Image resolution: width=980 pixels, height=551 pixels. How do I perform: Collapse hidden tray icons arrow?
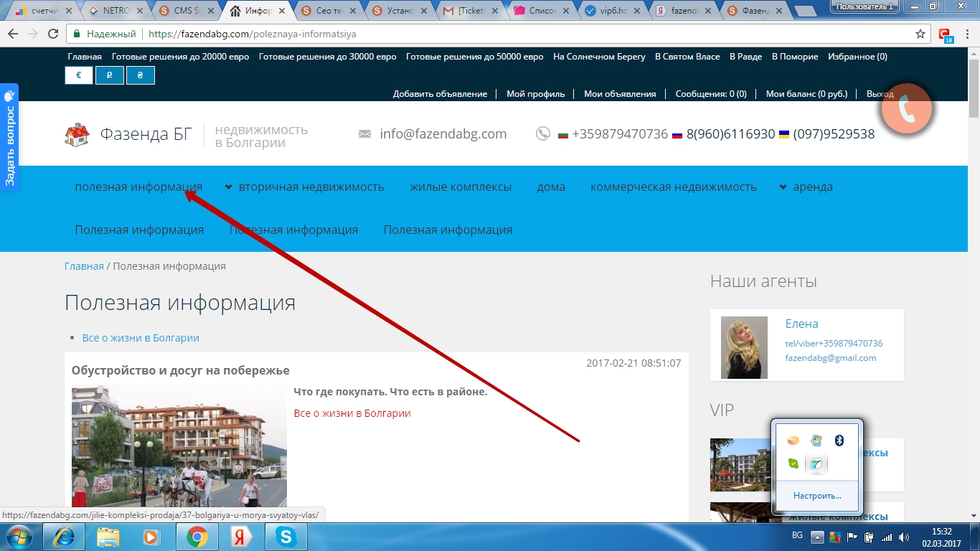coord(817,537)
